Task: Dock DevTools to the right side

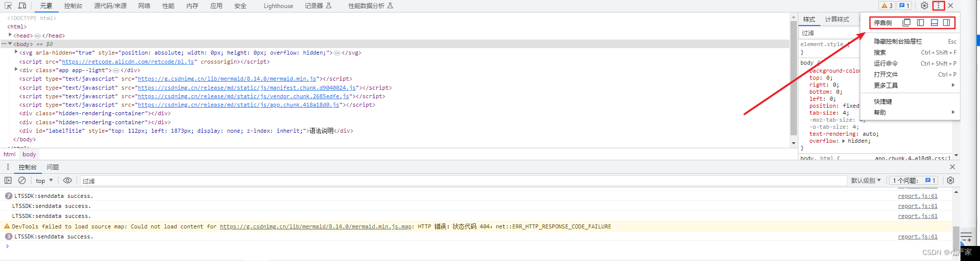Action: [x=946, y=23]
